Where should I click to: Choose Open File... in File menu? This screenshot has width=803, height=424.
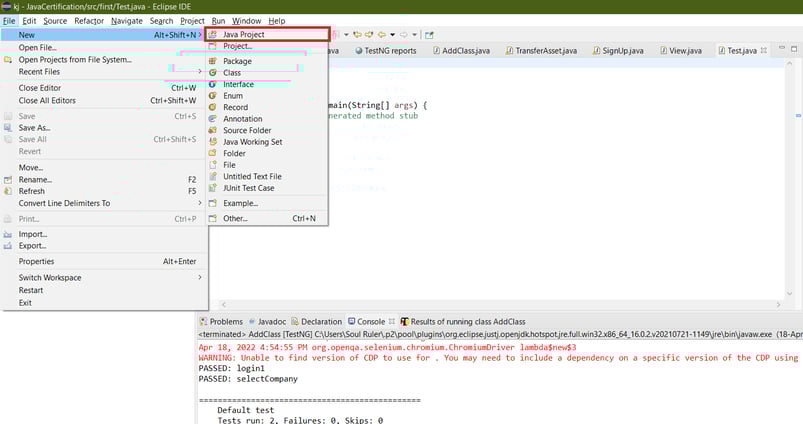pos(104,48)
